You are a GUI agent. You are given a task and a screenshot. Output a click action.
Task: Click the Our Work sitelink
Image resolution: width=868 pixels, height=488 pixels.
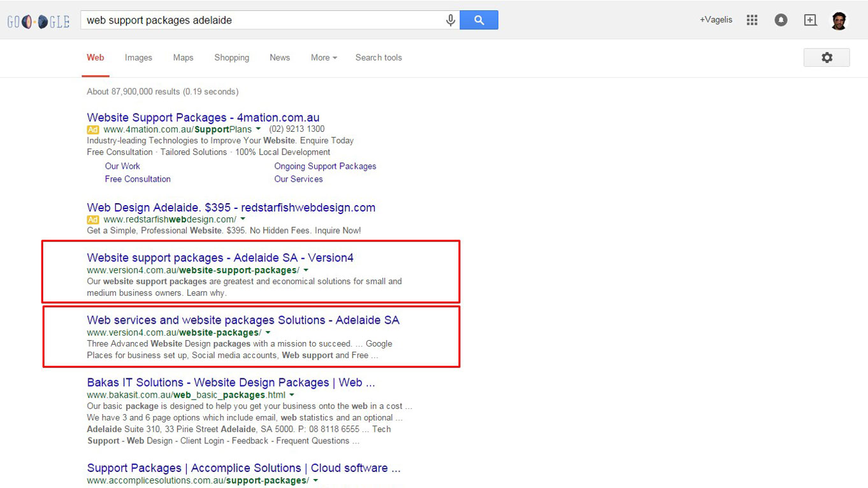tap(122, 166)
